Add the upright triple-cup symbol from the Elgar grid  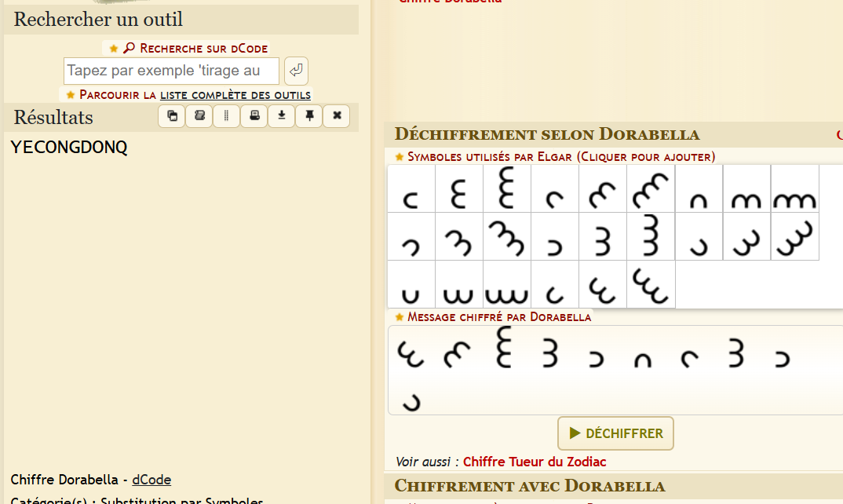click(507, 285)
